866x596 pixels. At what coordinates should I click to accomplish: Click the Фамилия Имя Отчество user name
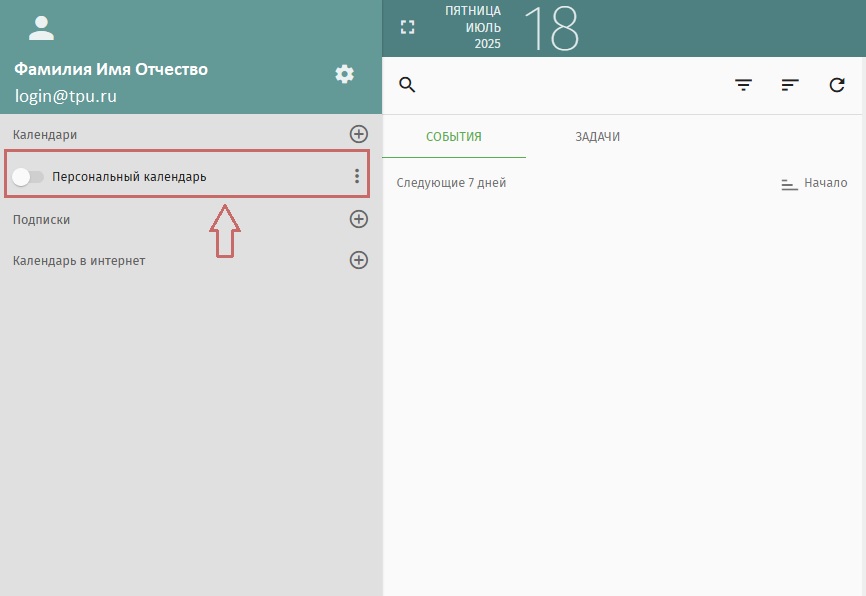pos(111,69)
